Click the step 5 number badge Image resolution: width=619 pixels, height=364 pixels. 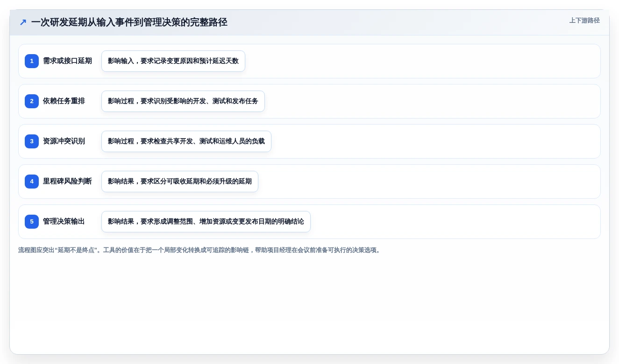[x=32, y=222]
